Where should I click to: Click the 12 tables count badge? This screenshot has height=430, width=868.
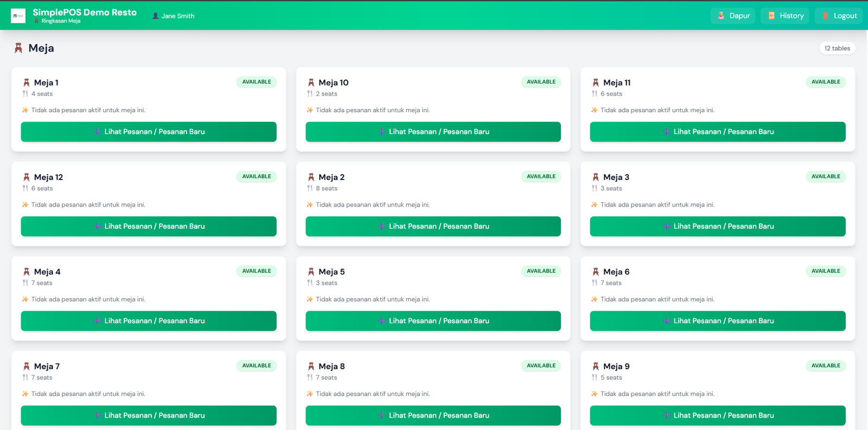[x=837, y=48]
